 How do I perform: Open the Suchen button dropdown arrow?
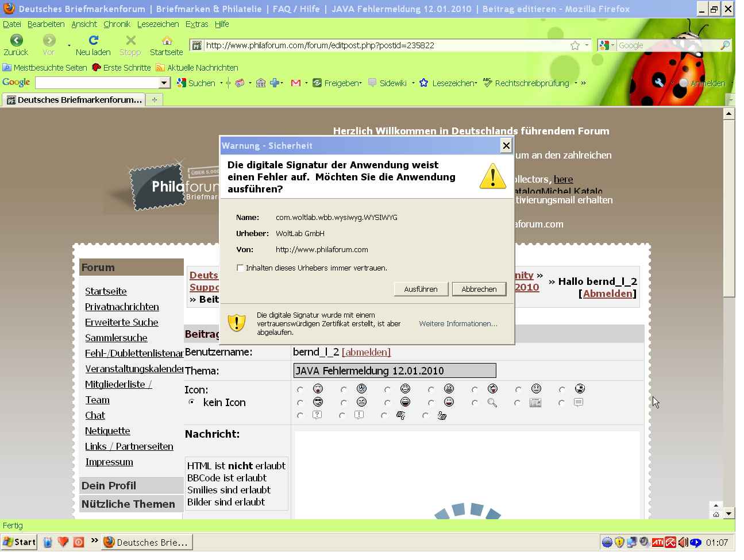click(221, 83)
